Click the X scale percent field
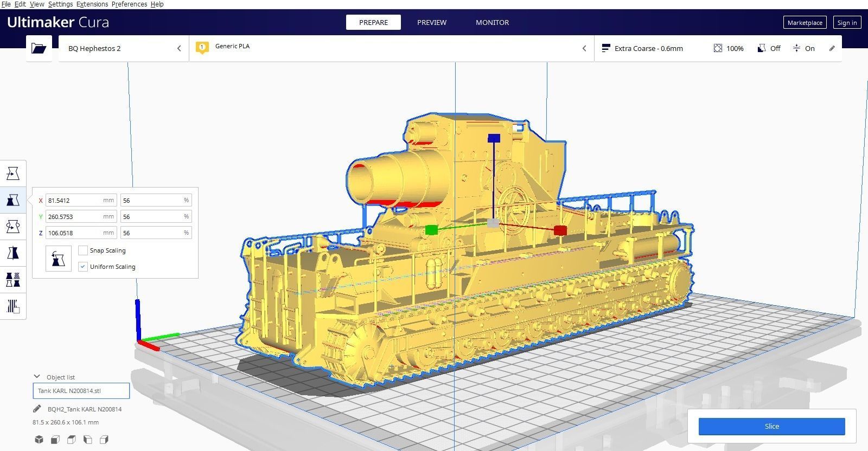868x451 pixels. 156,200
